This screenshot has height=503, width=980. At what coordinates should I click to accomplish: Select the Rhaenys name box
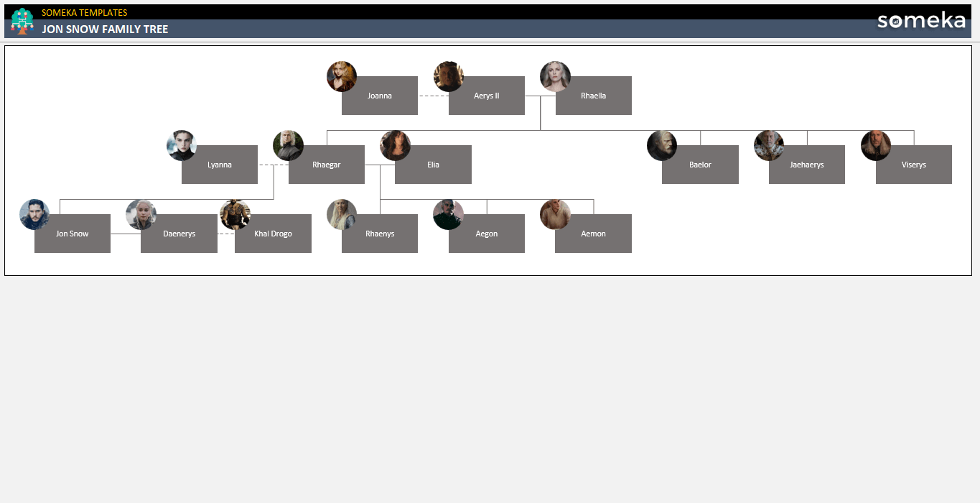[x=380, y=234]
